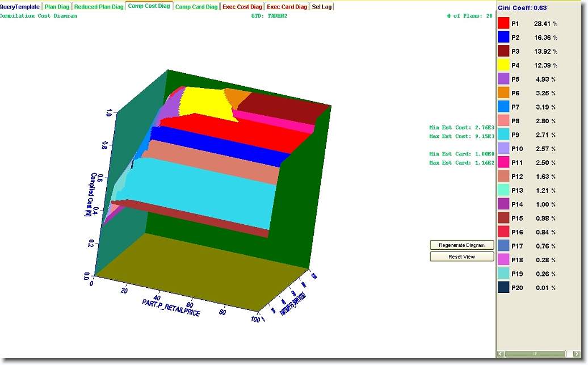Click the red P1 color swatch
Image resolution: width=588 pixels, height=365 pixels.
click(503, 23)
